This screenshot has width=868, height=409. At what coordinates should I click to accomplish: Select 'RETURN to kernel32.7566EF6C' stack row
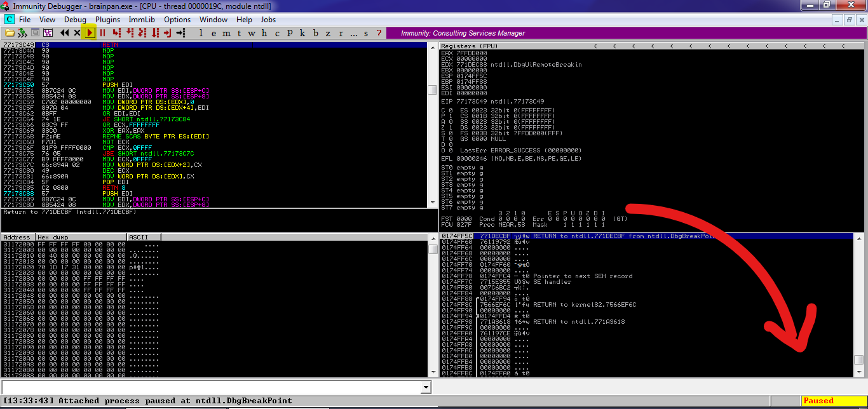point(647,305)
